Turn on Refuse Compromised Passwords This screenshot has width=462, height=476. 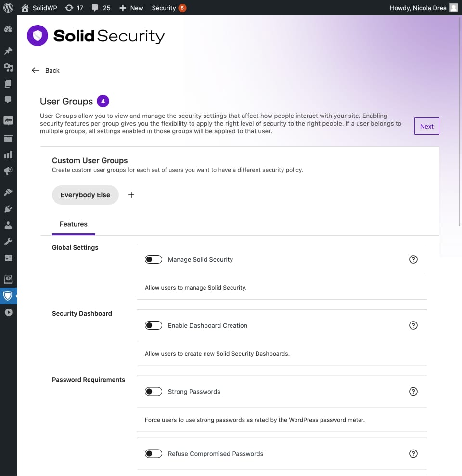[x=154, y=454]
